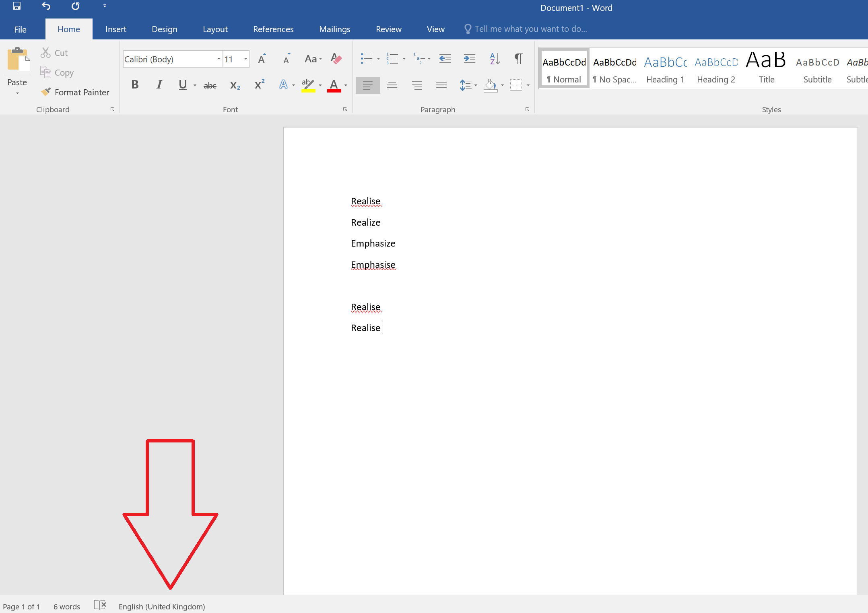
Task: Open the Paragraph dialog launcher
Action: (x=528, y=109)
